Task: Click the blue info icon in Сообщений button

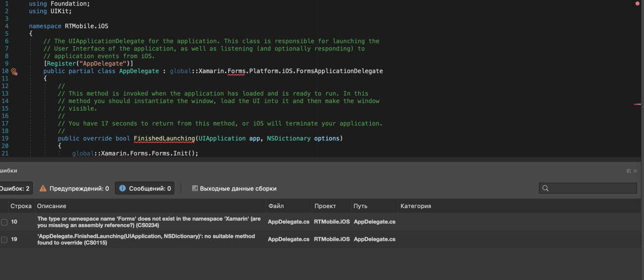Action: point(122,189)
